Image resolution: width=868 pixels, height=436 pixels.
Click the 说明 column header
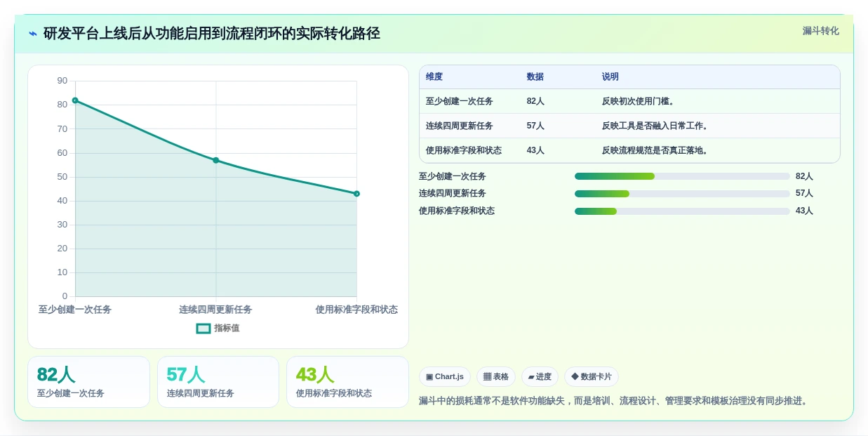pos(610,77)
